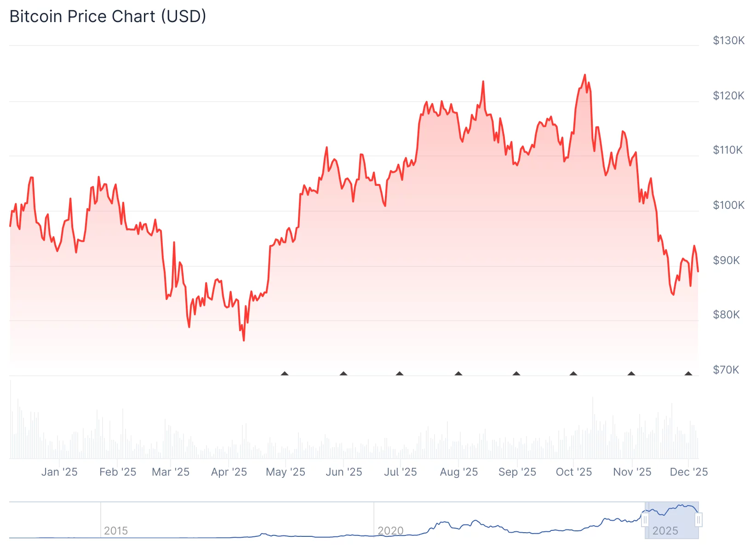The height and width of the screenshot is (552, 756).
Task: Click the $70K price axis label
Action: [x=726, y=370]
